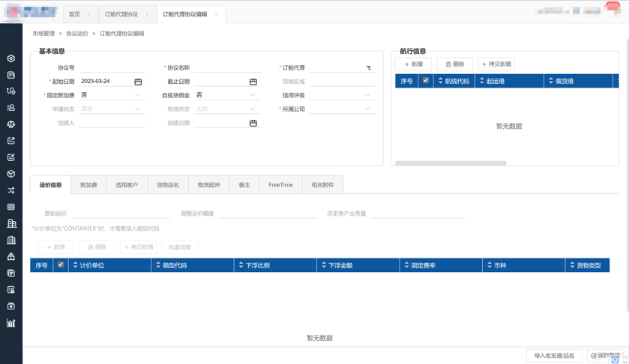Click the horizontal scrollbar in 航行信息 table
This screenshot has height=364, width=629.
point(451,163)
